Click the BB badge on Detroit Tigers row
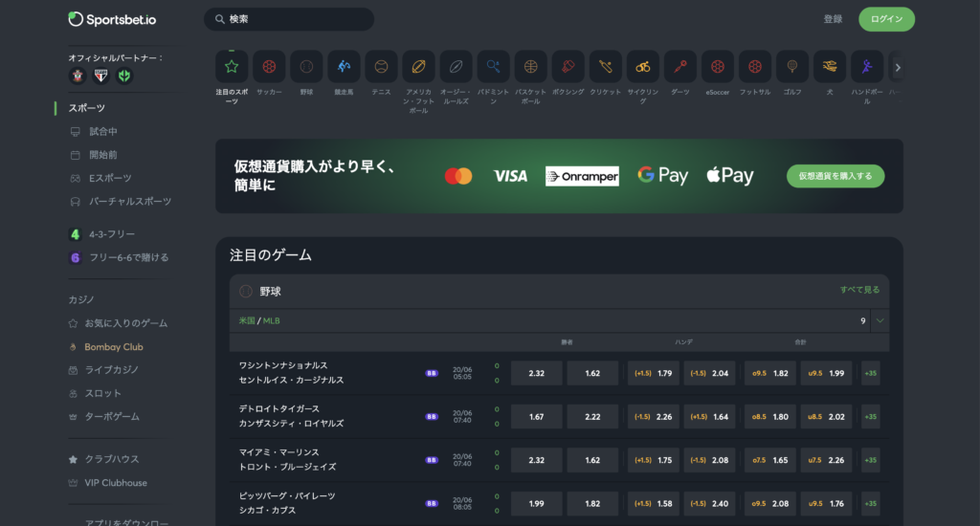The width and height of the screenshot is (980, 526). pyautogui.click(x=432, y=417)
